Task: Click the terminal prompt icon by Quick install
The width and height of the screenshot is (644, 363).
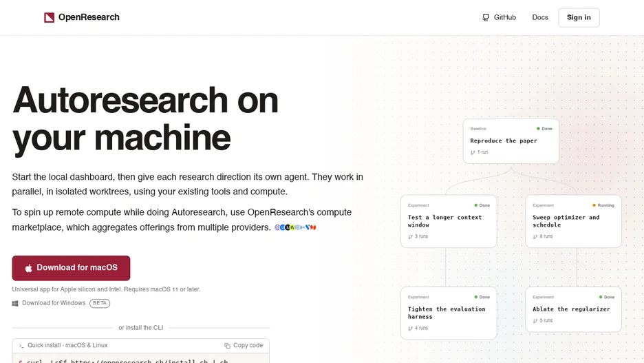Action: [x=21, y=346]
